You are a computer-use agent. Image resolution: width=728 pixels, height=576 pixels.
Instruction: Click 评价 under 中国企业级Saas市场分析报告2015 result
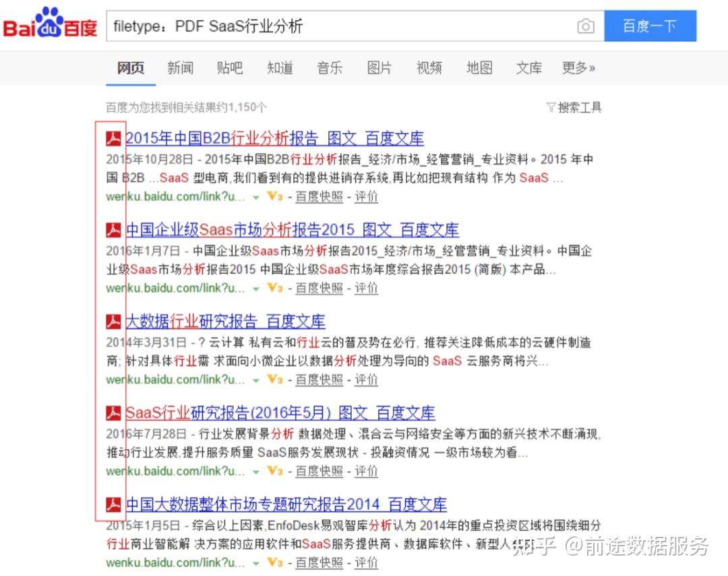coord(366,289)
